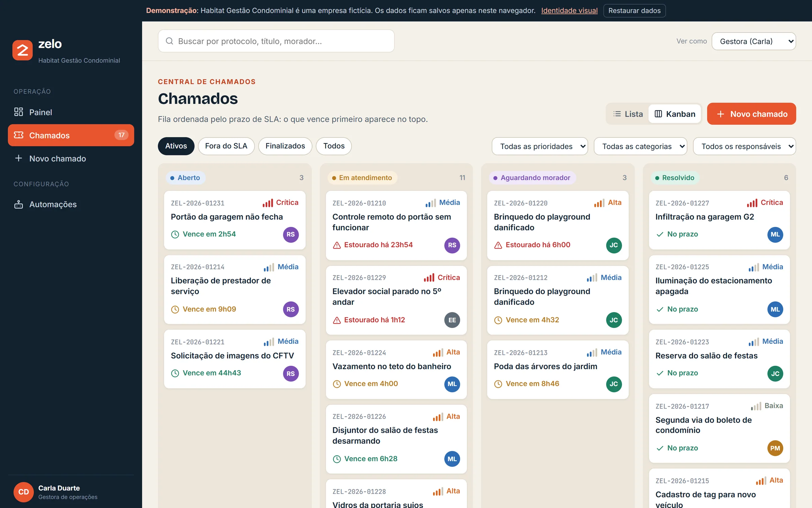Open the Ver como role dropdown

coord(754,41)
